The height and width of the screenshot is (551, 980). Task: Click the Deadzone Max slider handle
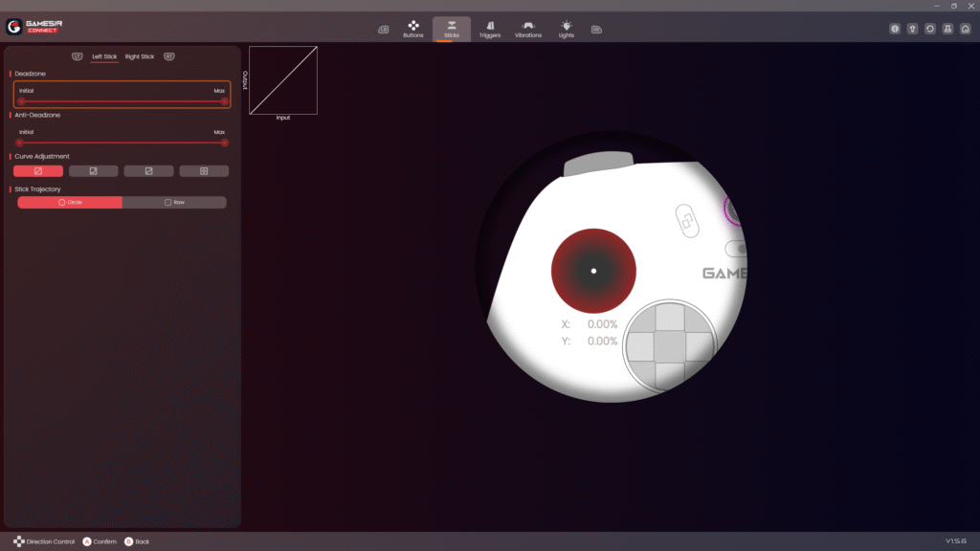[224, 101]
